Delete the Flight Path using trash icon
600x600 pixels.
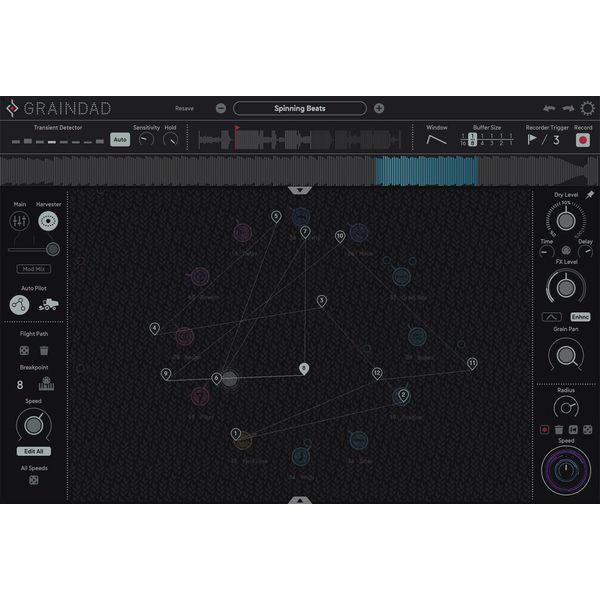(44, 350)
